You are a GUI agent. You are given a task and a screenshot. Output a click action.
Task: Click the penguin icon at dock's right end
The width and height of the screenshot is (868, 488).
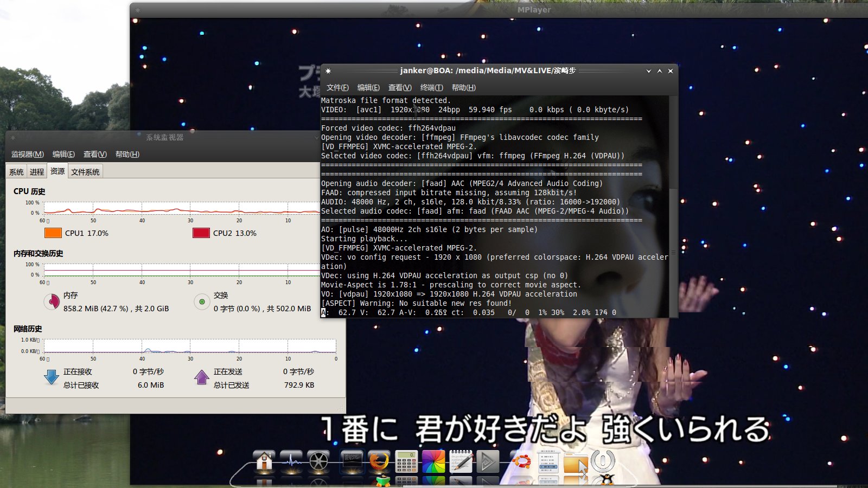[607, 480]
